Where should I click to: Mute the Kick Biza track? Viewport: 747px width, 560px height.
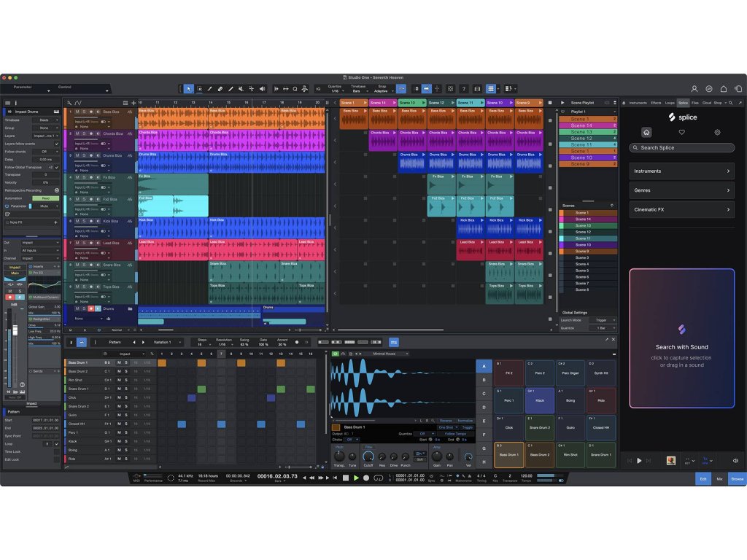pos(77,222)
